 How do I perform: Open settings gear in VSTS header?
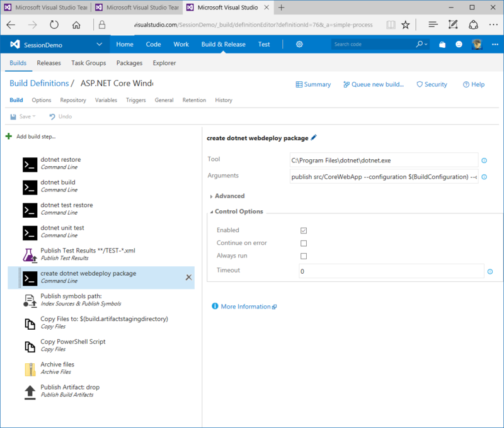299,44
